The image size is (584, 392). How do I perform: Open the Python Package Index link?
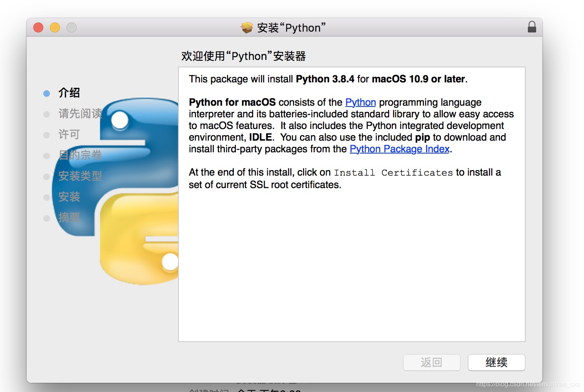[399, 149]
